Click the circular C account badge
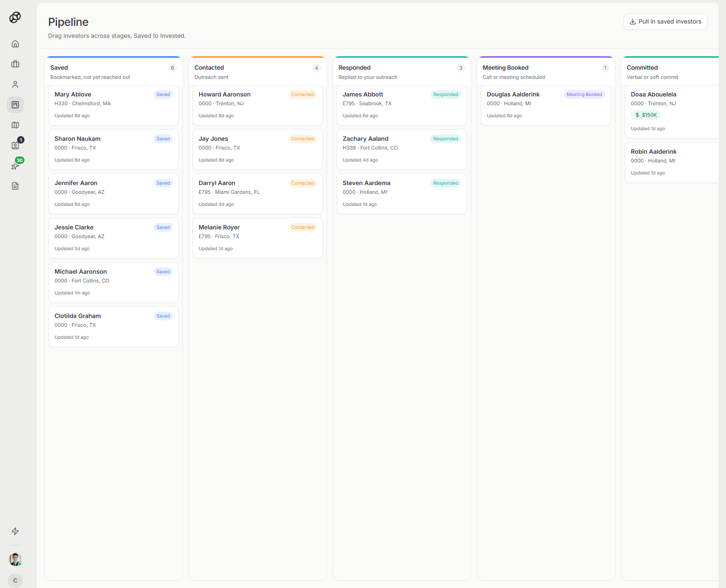 pyautogui.click(x=15, y=581)
